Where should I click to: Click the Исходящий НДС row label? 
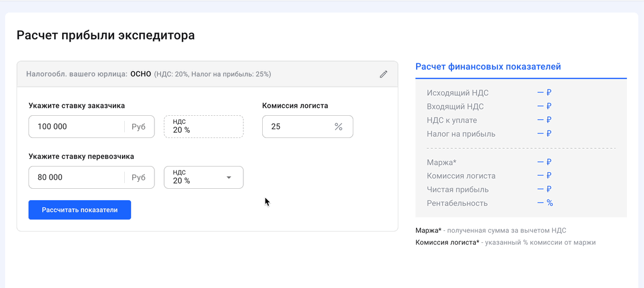tap(458, 93)
